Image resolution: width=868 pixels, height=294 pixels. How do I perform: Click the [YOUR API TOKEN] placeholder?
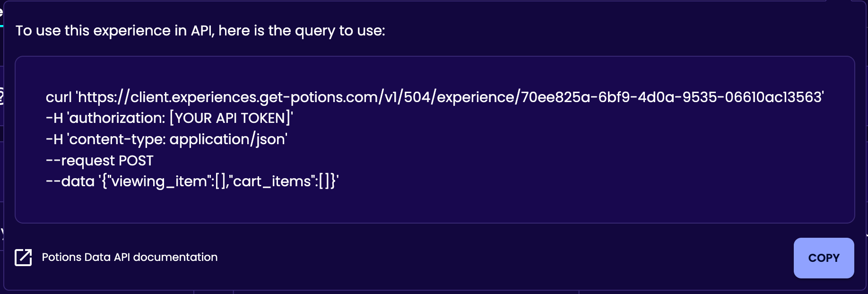click(x=230, y=118)
